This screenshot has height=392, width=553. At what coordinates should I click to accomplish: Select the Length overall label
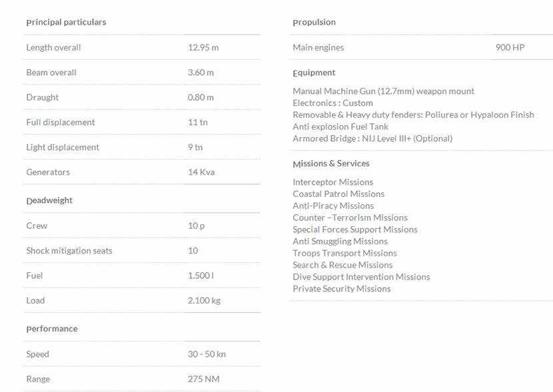(53, 47)
